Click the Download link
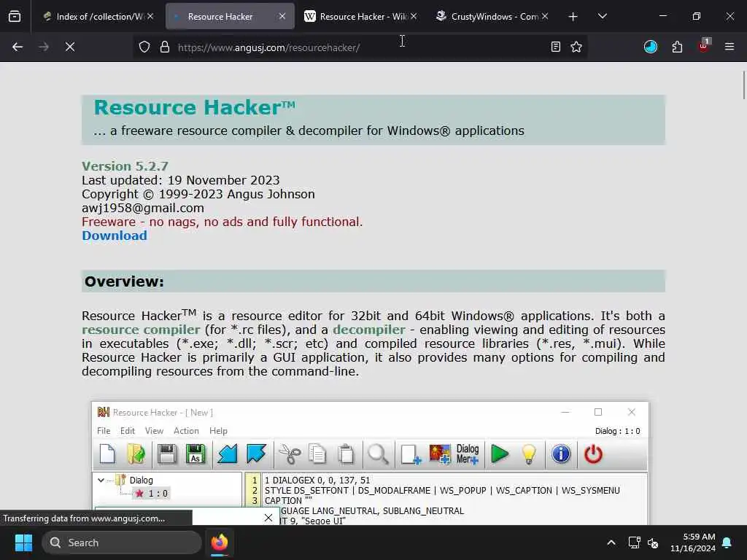The image size is (747, 560). point(115,236)
